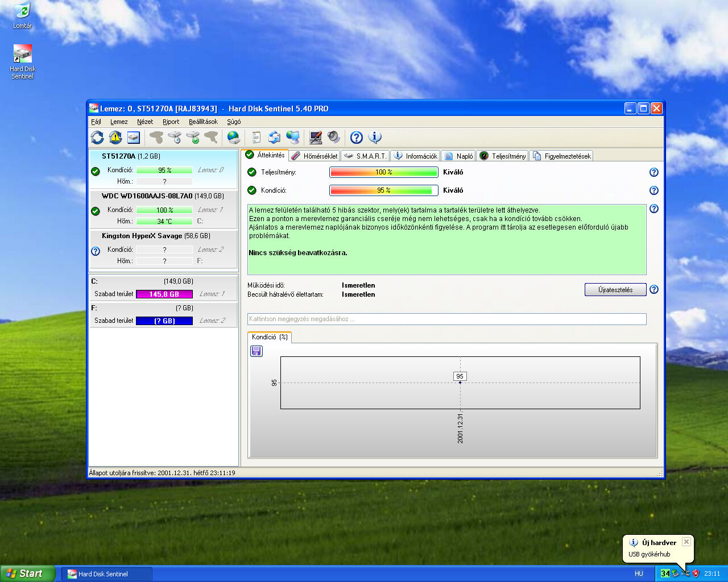
Task: Click the network globe and monitor toolbar icon
Action: point(293,138)
